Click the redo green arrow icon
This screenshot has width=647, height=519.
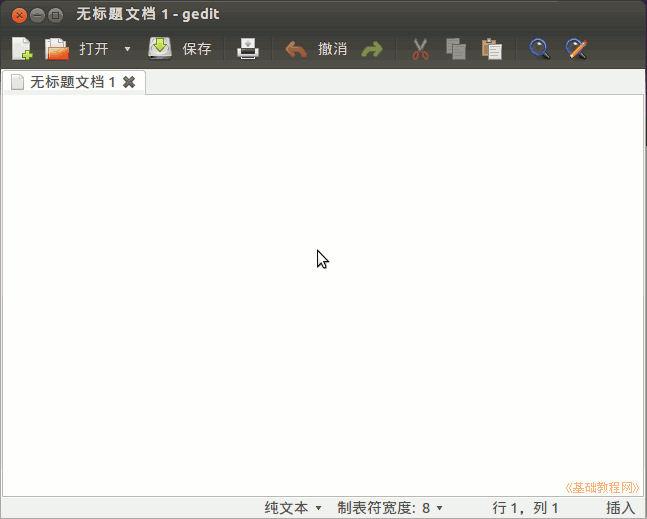pos(372,49)
